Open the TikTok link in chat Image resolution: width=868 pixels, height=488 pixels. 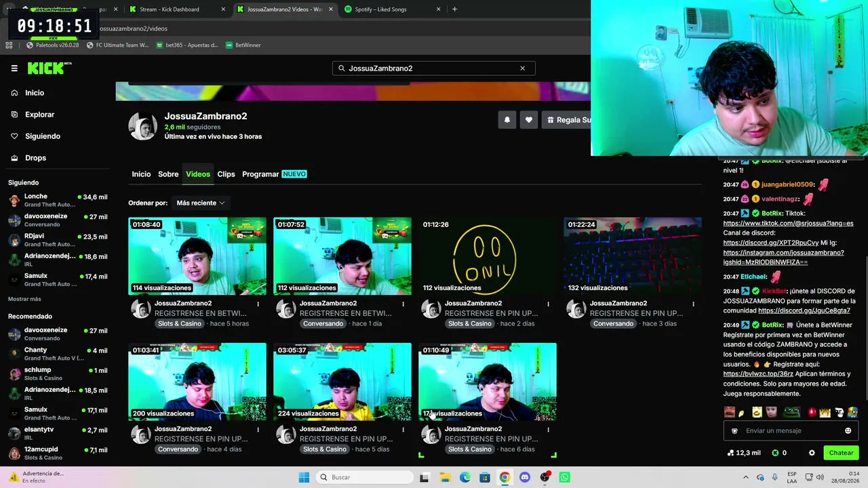(x=788, y=223)
